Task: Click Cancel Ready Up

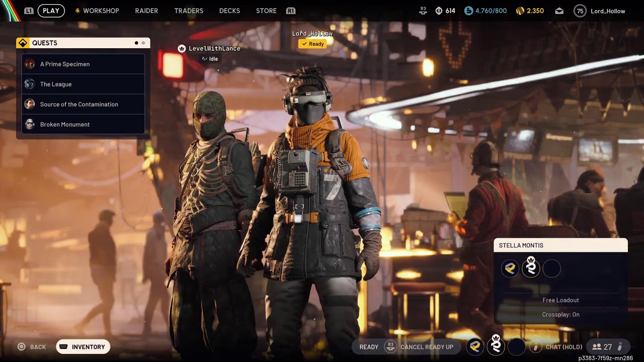Action: click(427, 347)
